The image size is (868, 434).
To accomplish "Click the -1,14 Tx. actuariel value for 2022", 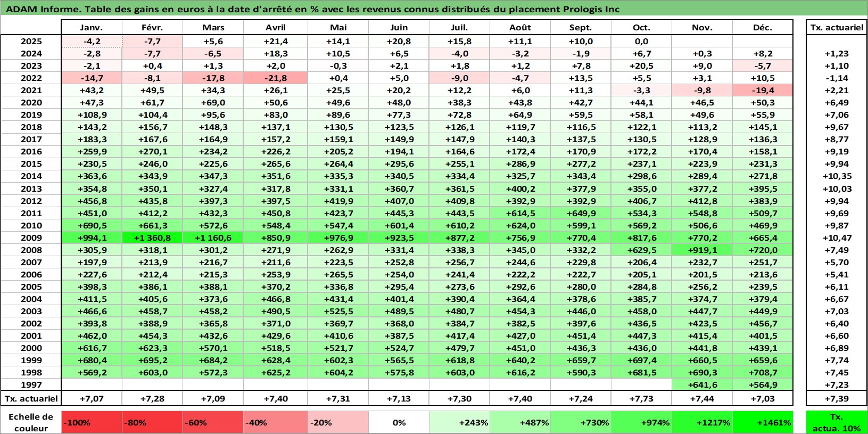I will coord(837,78).
